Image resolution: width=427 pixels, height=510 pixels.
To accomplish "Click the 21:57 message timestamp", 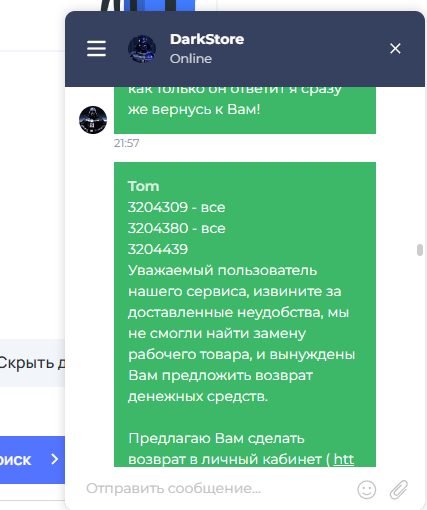I will click(x=127, y=143).
